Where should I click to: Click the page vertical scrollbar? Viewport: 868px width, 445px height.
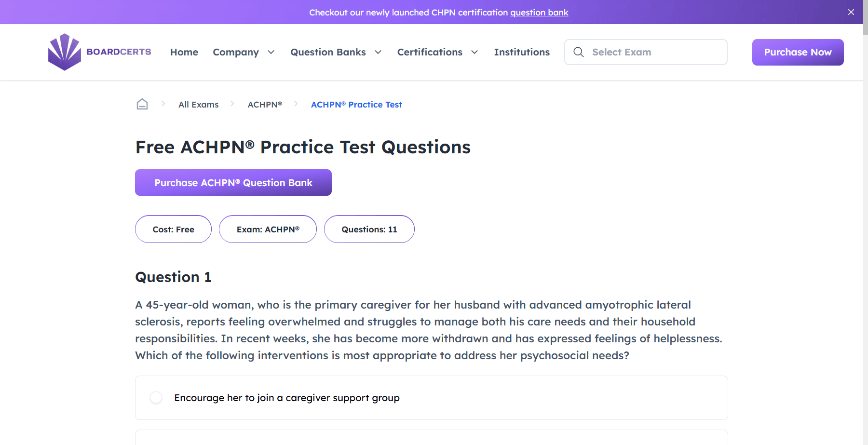(x=865, y=193)
